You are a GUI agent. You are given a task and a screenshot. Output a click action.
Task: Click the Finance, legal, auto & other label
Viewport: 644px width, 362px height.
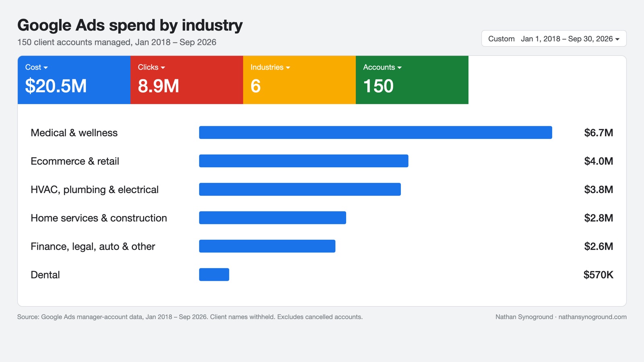click(93, 247)
